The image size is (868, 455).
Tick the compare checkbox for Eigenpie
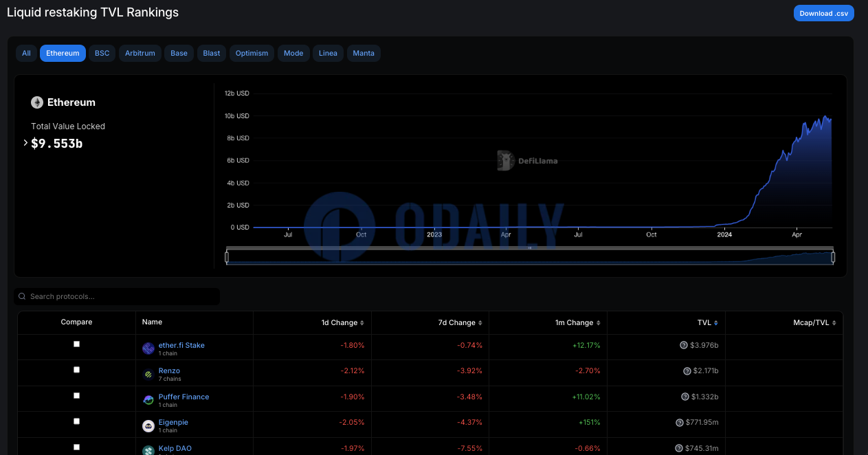(76, 421)
